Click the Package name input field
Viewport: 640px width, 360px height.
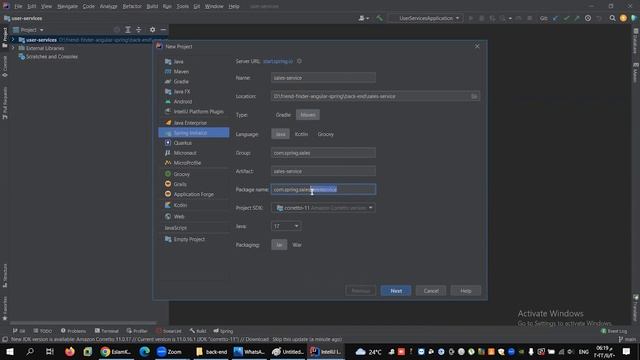pos(323,189)
